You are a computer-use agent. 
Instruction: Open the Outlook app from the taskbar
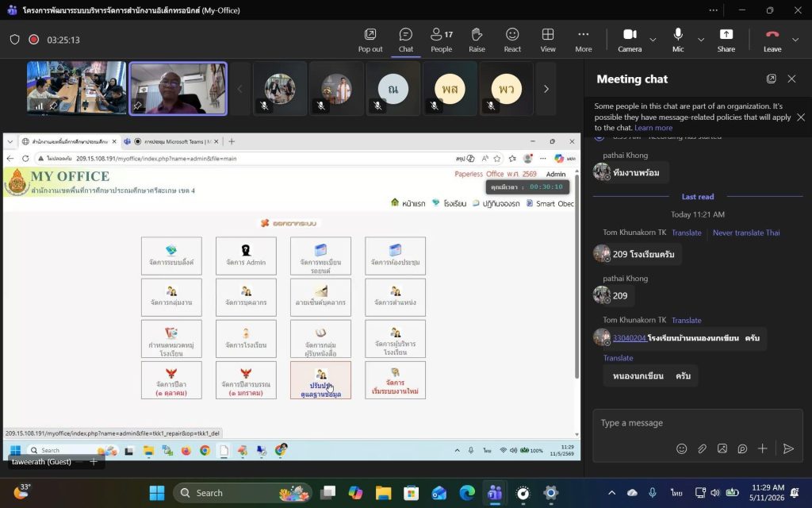tap(439, 492)
